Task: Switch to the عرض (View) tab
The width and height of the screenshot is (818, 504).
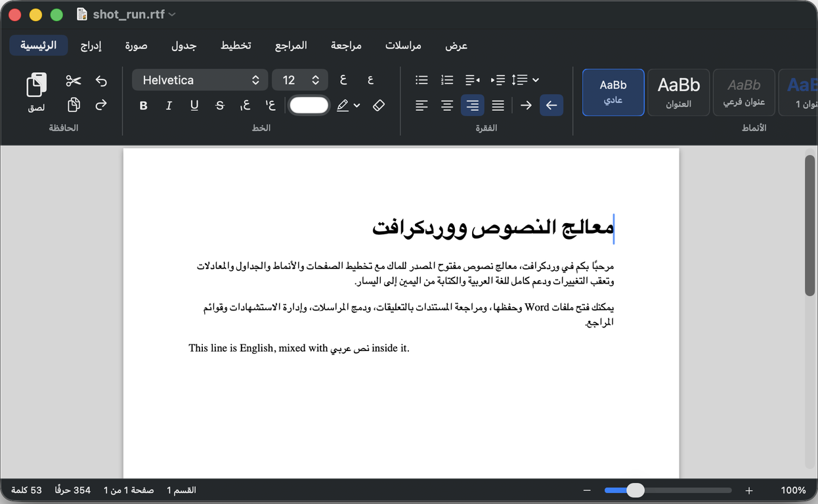Action: [456, 45]
